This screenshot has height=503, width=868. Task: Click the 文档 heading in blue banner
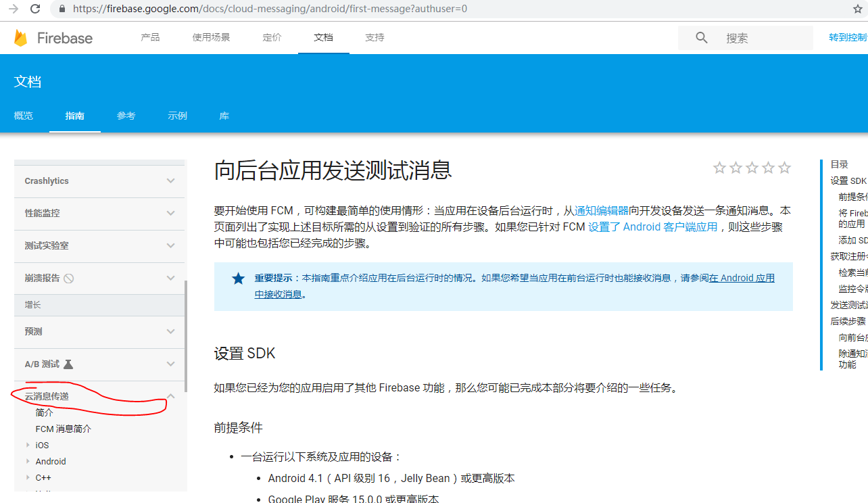[x=28, y=82]
